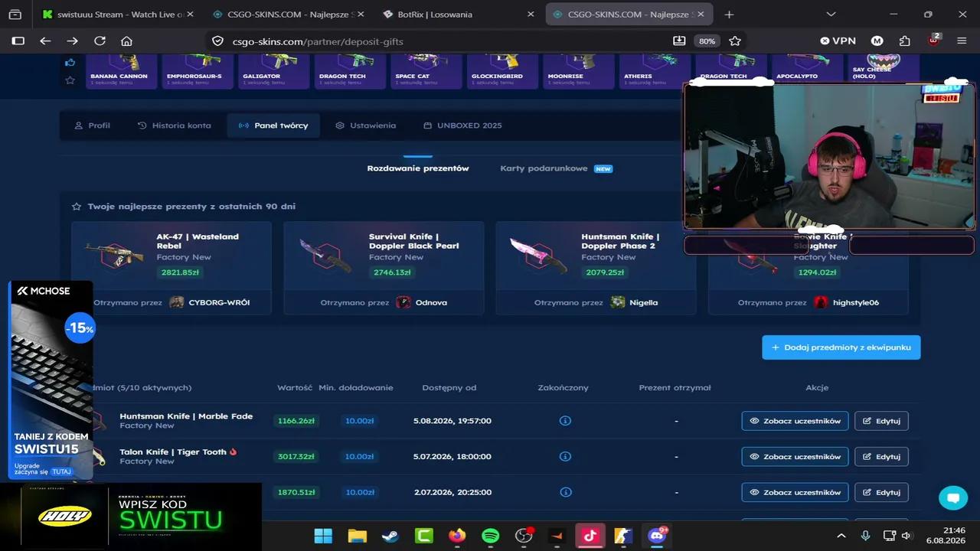The height and width of the screenshot is (551, 980).
Task: Open OBS Studio from the taskbar
Action: click(x=524, y=536)
